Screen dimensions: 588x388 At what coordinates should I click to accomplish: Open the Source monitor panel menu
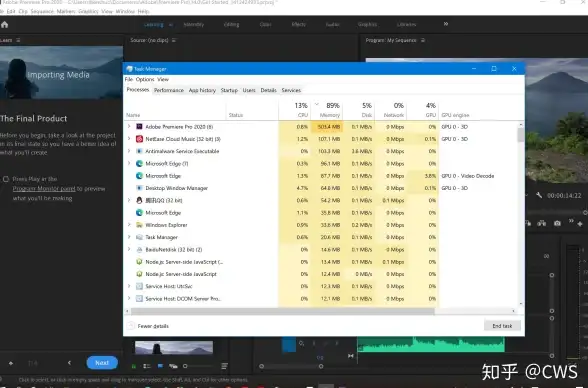pyautogui.click(x=174, y=40)
